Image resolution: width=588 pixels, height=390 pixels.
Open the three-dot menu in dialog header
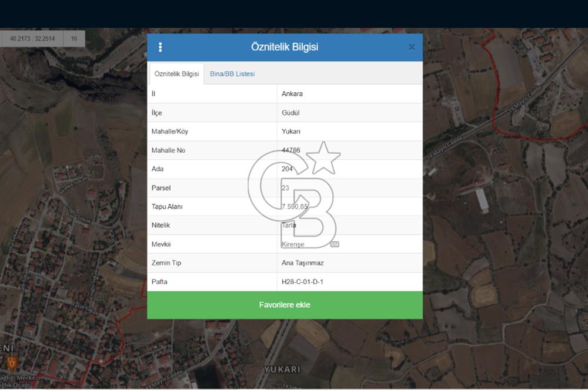161,47
